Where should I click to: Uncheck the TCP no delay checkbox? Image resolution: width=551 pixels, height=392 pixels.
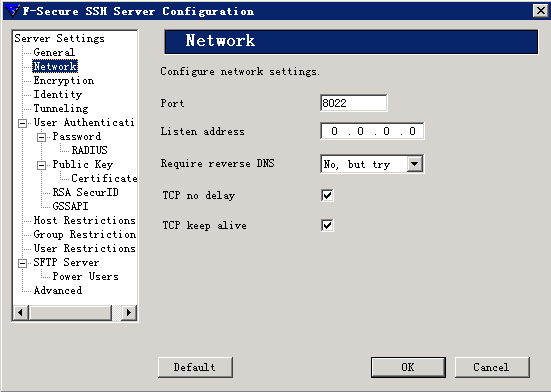tap(327, 195)
